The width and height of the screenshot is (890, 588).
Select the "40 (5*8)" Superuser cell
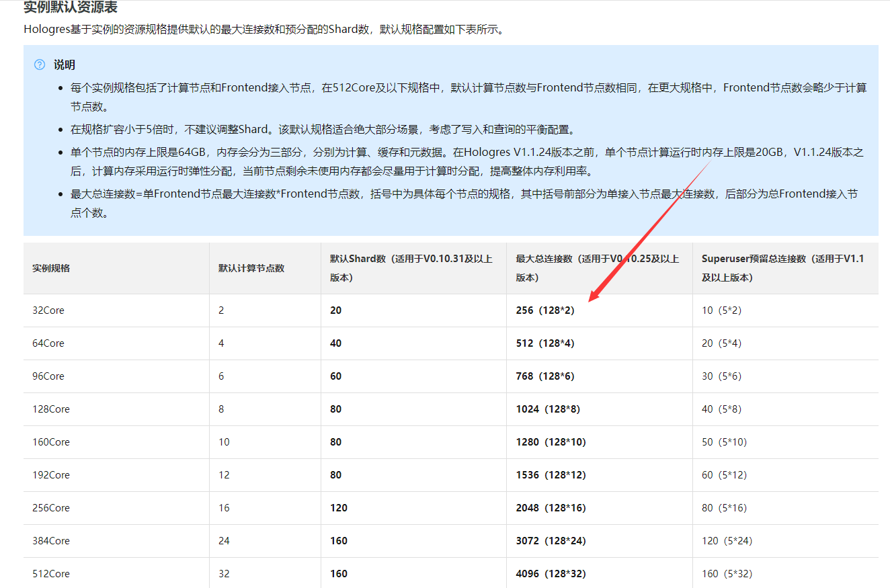pyautogui.click(x=721, y=409)
